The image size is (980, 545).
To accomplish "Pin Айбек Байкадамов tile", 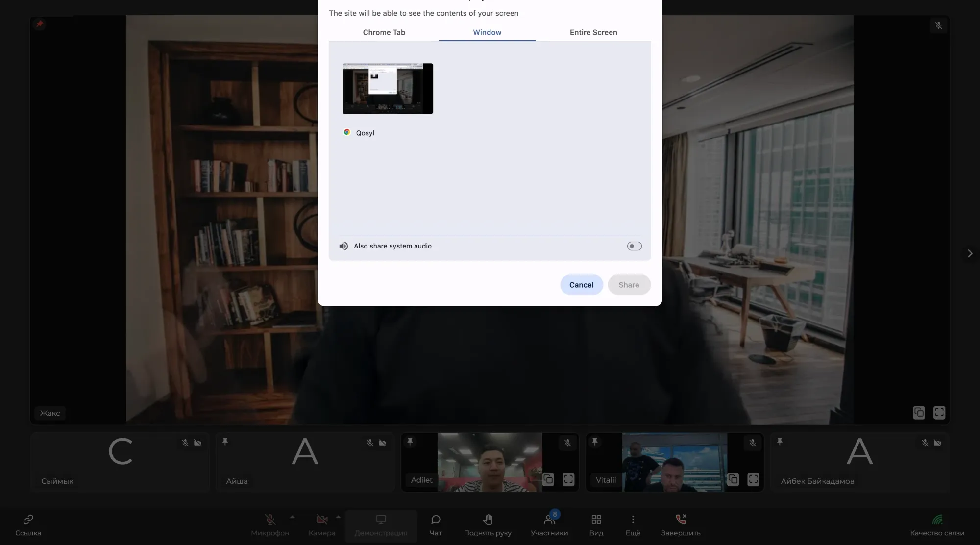I will click(779, 442).
